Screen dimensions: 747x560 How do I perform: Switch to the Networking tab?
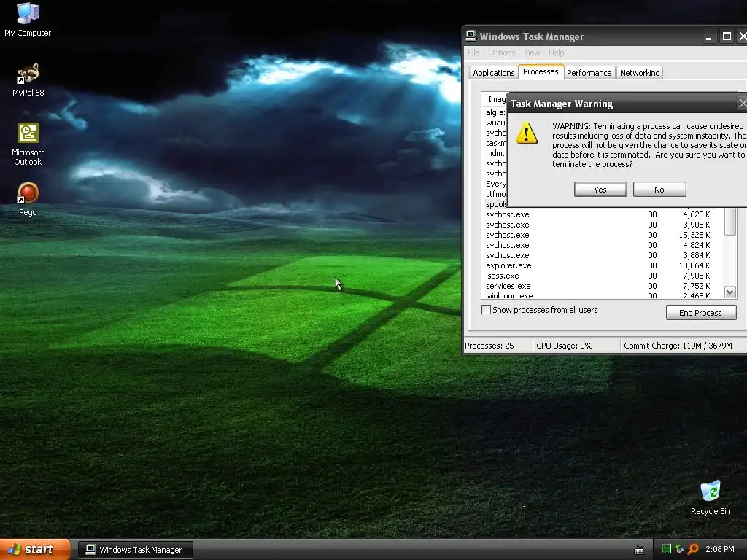640,73
